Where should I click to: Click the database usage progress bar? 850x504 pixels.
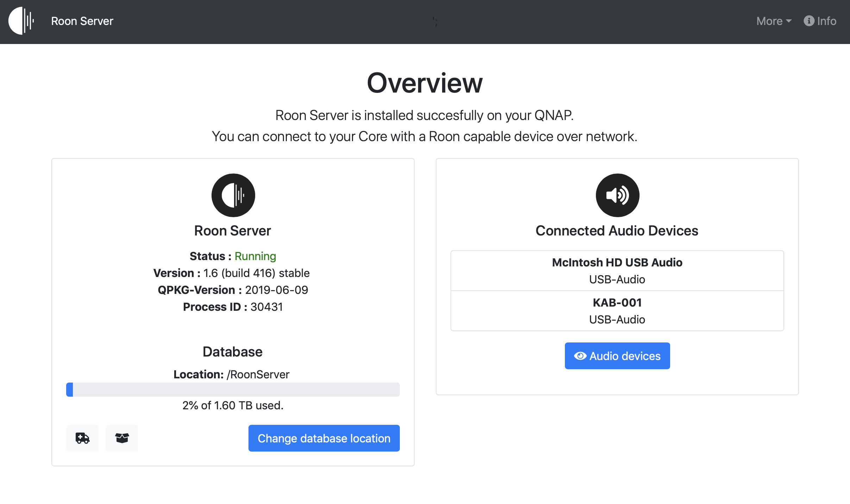click(x=233, y=389)
